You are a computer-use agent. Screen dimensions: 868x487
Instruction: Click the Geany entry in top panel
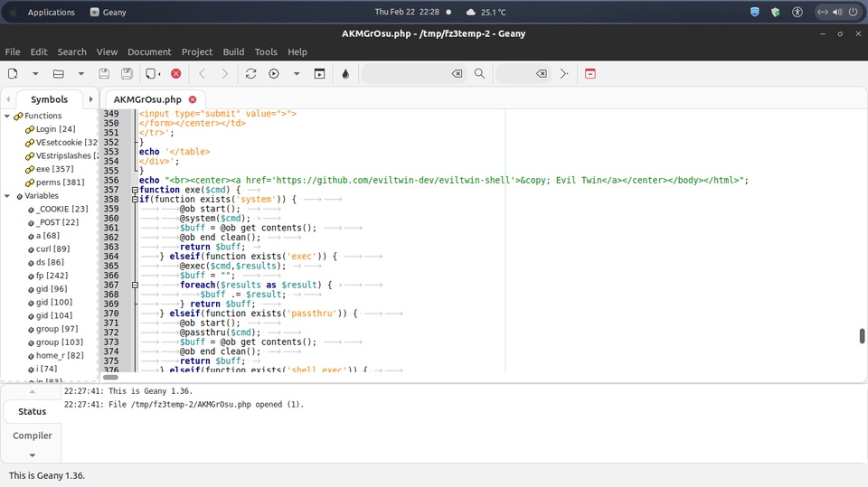(108, 12)
